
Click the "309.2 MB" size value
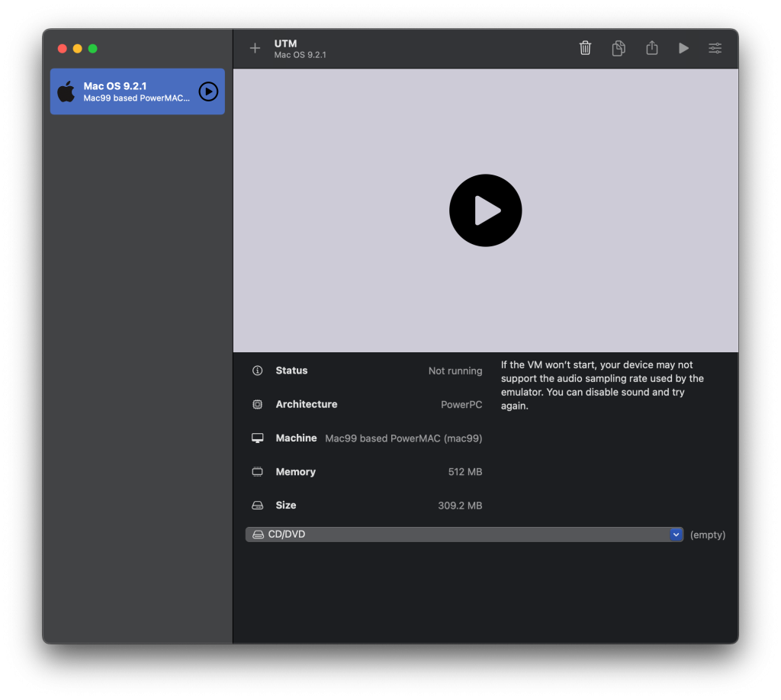pos(460,506)
